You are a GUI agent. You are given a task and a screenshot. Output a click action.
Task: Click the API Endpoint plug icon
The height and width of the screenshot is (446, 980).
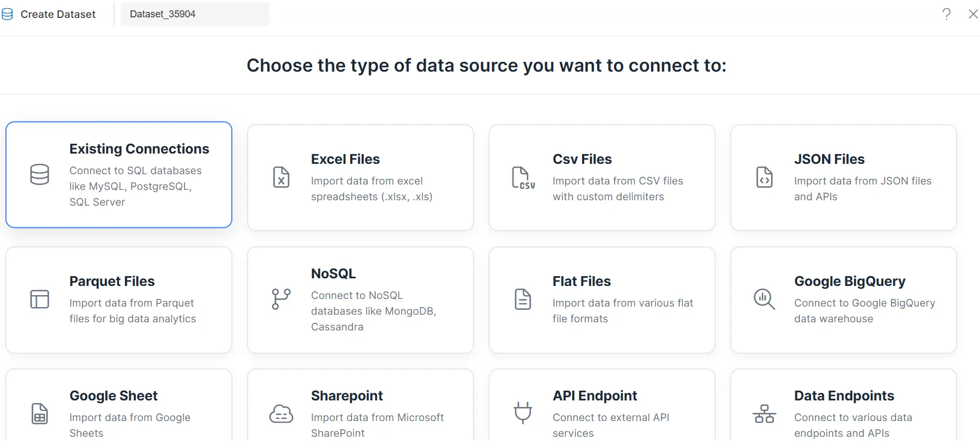coord(523,413)
